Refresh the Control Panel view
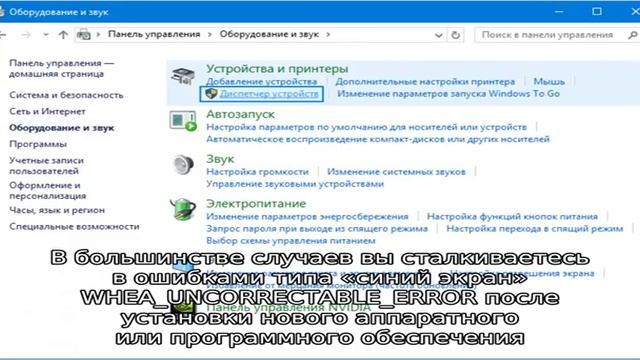Screen dimensions: 640x360 pos(456,35)
